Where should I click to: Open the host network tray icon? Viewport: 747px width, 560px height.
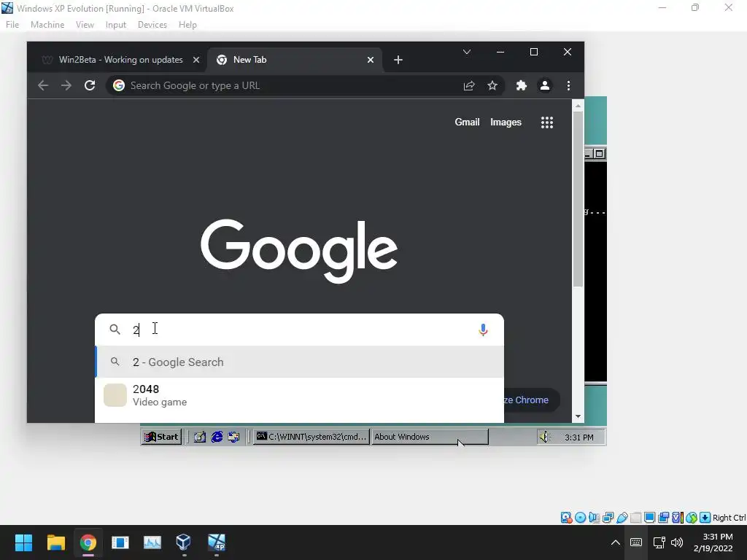(x=659, y=542)
